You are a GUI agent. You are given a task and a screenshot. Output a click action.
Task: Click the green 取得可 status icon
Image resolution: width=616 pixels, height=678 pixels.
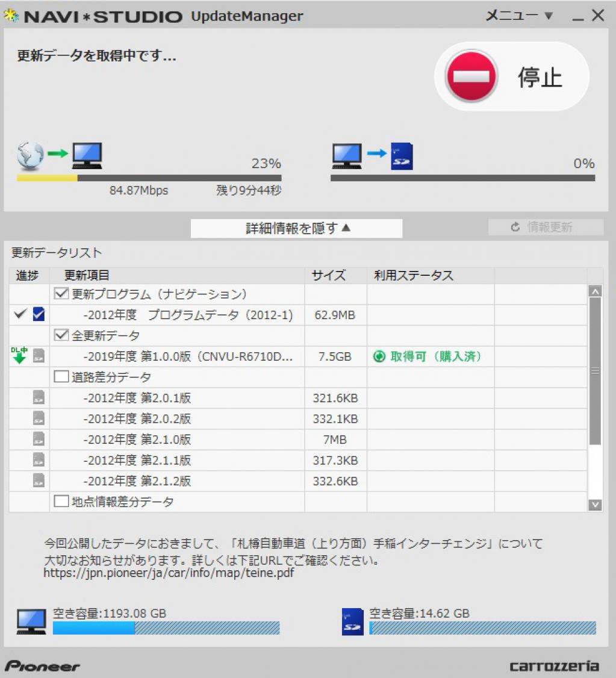[x=379, y=356]
